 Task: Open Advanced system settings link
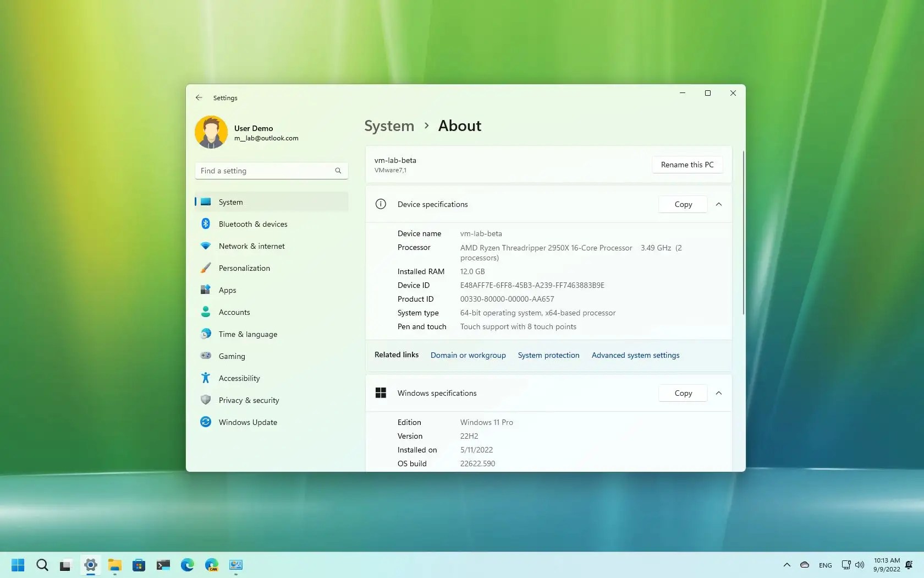(635, 355)
